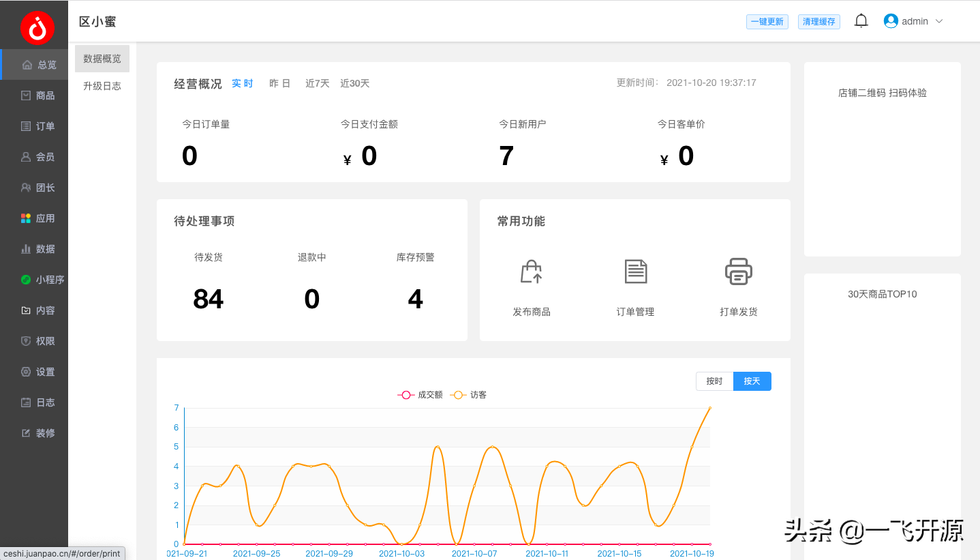Open the 小程序 mini program sidebar item
This screenshot has width=980, height=560.
pyautogui.click(x=34, y=280)
